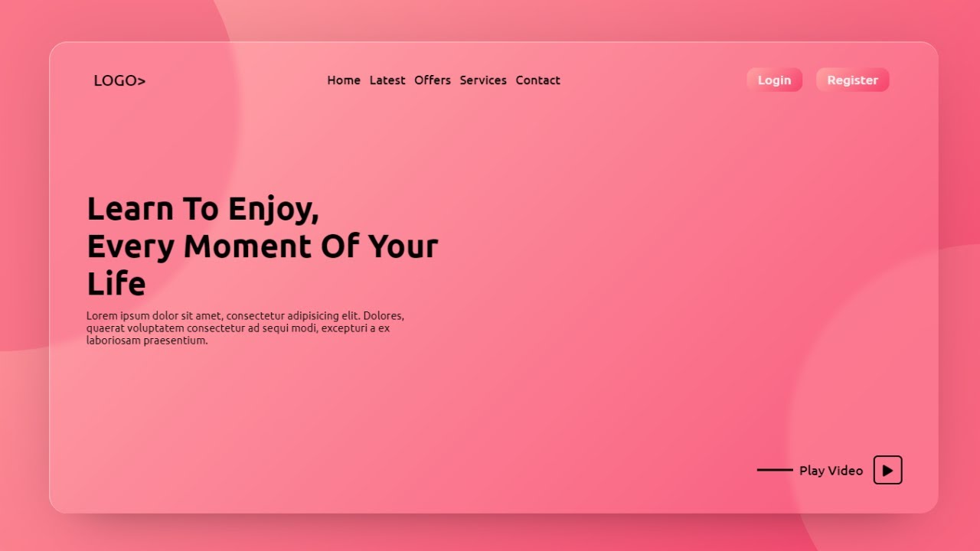The height and width of the screenshot is (551, 980).
Task: Click the Register button
Action: 852,80
